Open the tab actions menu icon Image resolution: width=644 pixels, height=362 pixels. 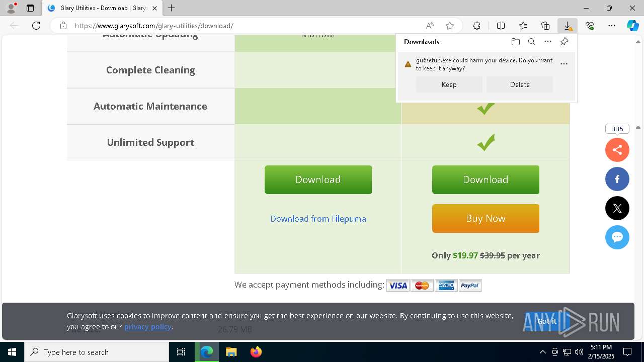[x=30, y=8]
